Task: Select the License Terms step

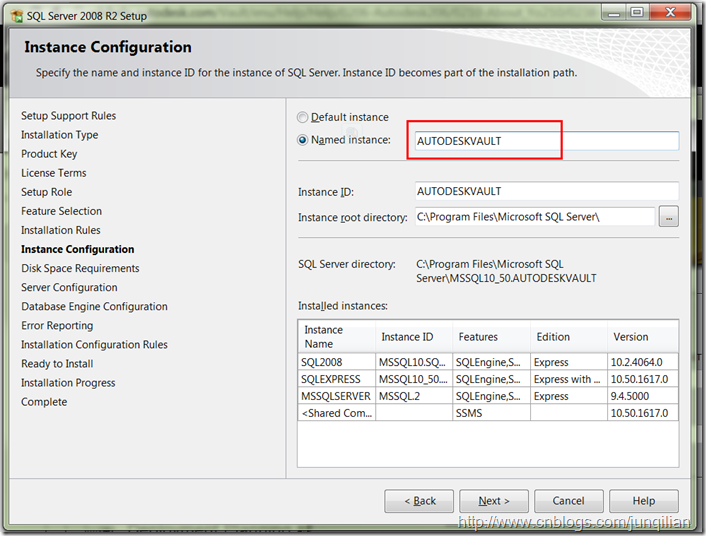Action: (54, 173)
